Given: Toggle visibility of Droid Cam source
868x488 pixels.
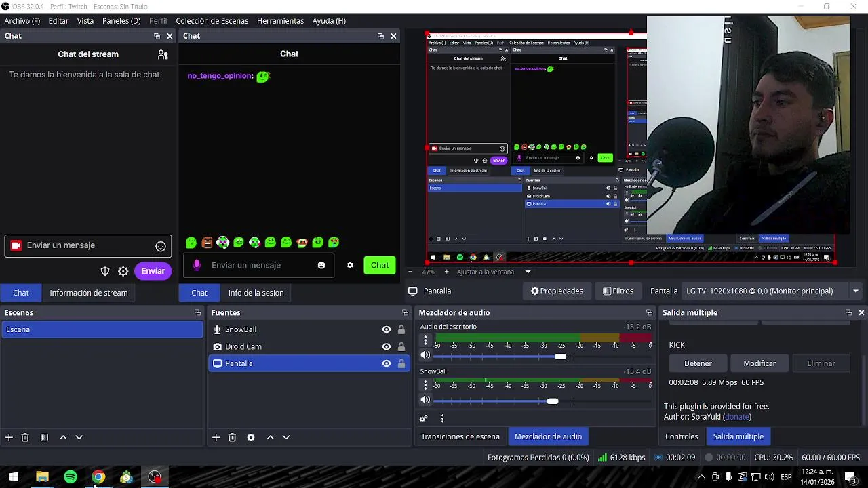Looking at the screenshot, I should coord(387,346).
